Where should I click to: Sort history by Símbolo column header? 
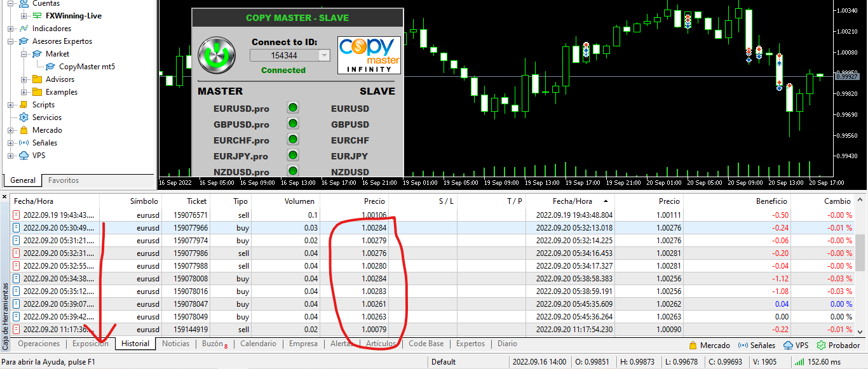(x=130, y=201)
